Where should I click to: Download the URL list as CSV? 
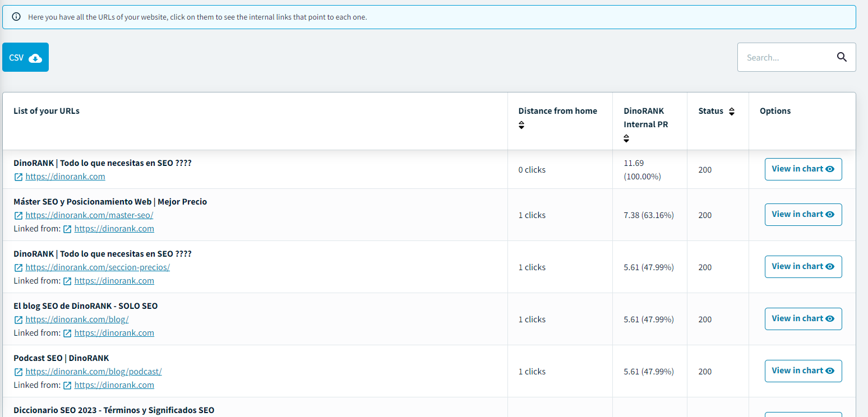pyautogui.click(x=25, y=57)
